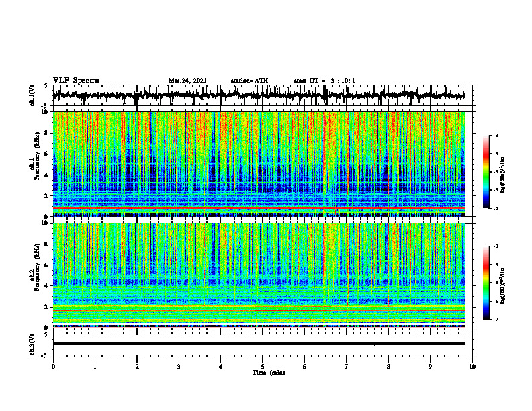The height and width of the screenshot is (411, 532).
Task: Click inside the ch.1 voltage waveform panel
Action: coord(263,95)
